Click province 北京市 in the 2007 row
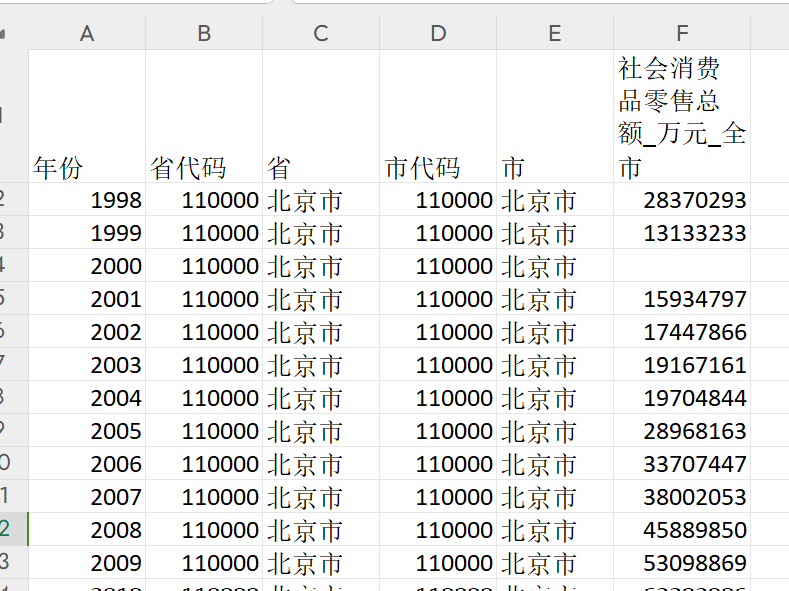Screen dimensions: 789x591 (x=321, y=496)
